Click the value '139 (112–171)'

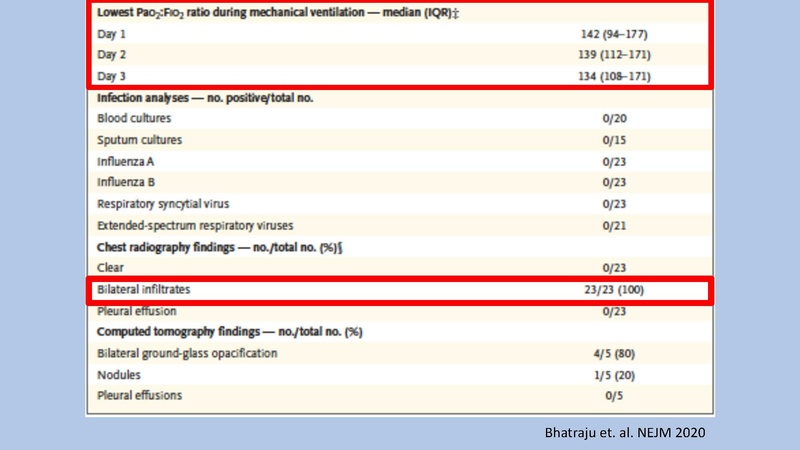tap(614, 55)
